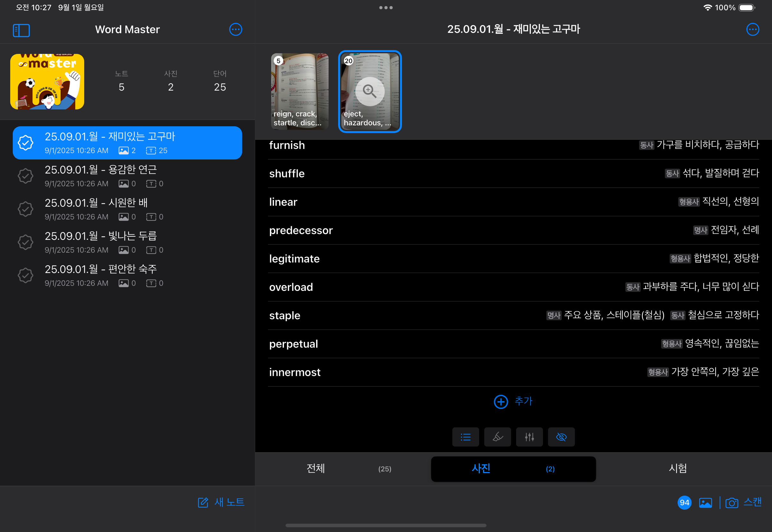Tap the blue 94 count badge
772x532 pixels.
tap(685, 502)
